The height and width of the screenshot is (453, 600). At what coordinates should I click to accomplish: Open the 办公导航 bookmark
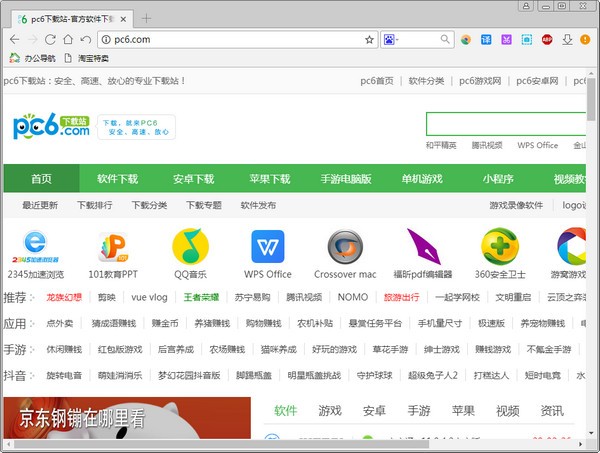pos(34,58)
